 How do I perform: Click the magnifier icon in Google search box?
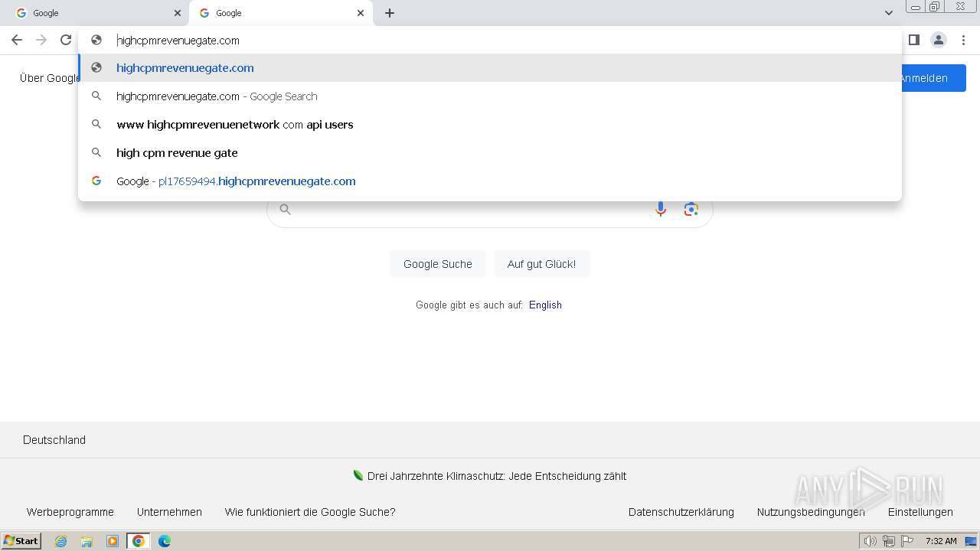coord(285,209)
